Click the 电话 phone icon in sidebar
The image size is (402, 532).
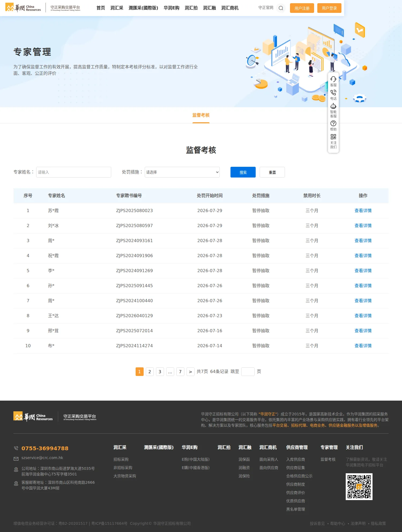click(333, 93)
